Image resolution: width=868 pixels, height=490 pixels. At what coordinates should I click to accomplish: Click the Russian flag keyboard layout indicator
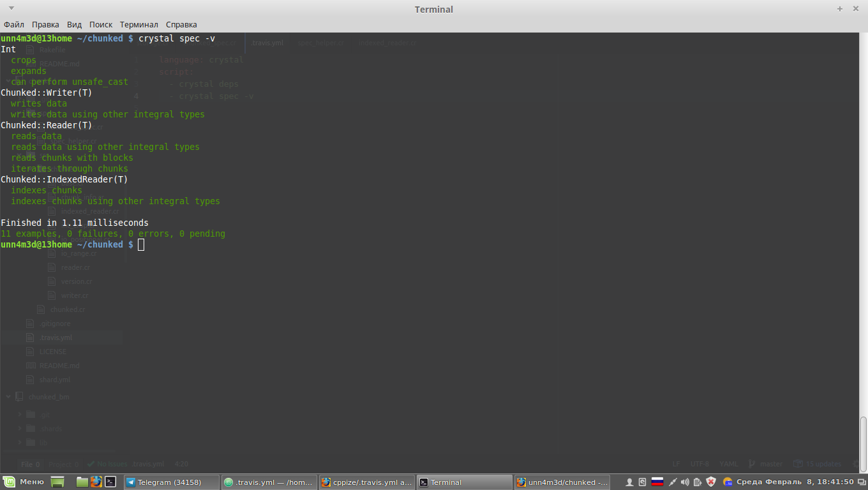point(657,482)
